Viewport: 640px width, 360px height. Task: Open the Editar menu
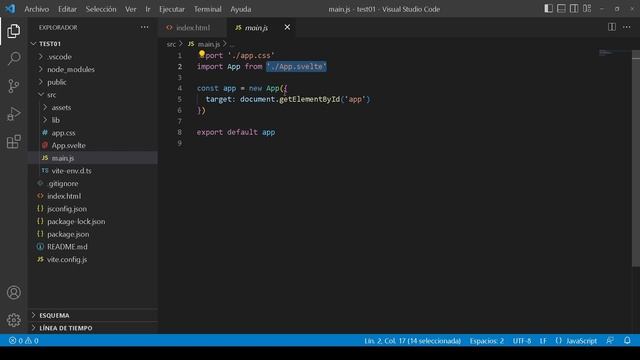click(67, 9)
